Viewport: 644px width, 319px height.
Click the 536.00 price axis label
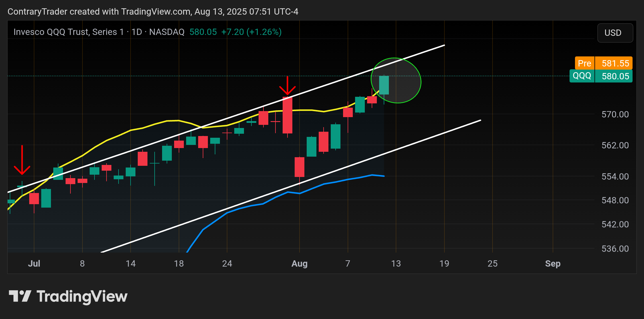[x=615, y=249]
